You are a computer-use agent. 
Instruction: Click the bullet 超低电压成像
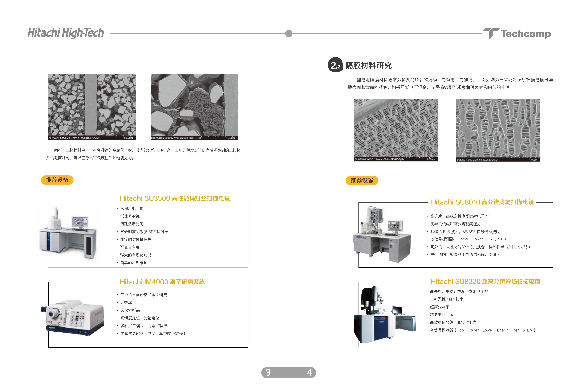click(x=440, y=314)
